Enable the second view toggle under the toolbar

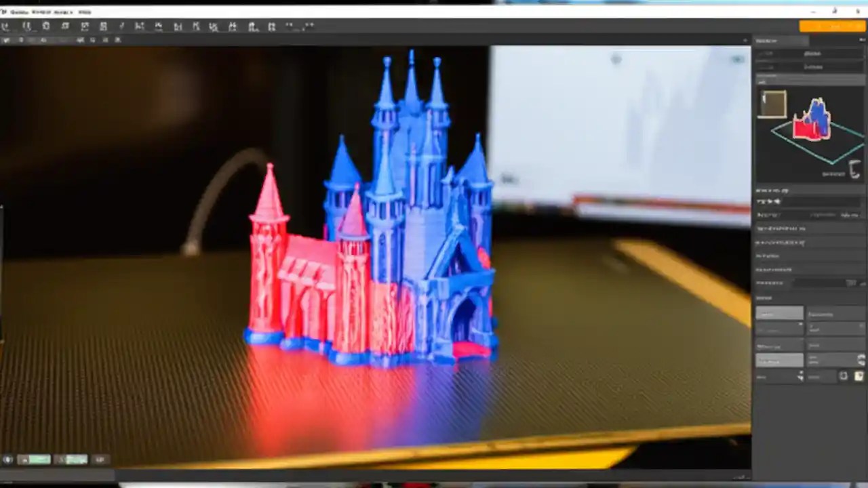click(x=20, y=39)
